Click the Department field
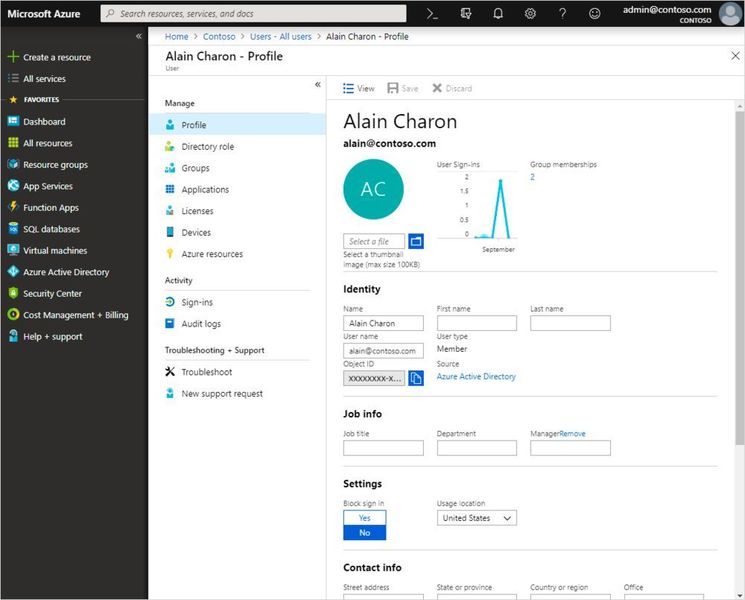 pos(477,448)
